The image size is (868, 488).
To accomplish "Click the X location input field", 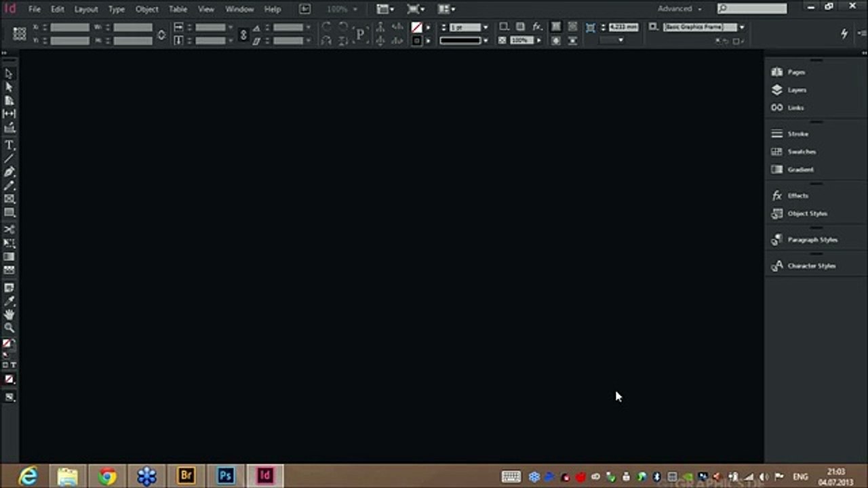I will point(69,27).
